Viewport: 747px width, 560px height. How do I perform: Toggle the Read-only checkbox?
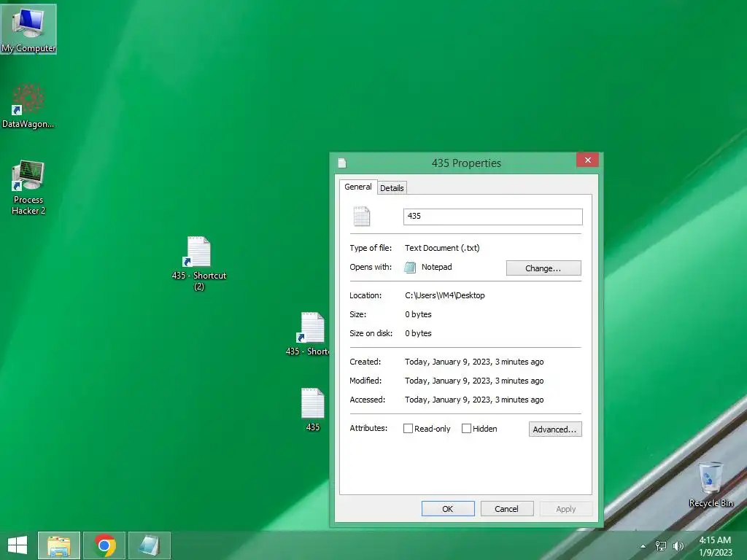(x=408, y=429)
